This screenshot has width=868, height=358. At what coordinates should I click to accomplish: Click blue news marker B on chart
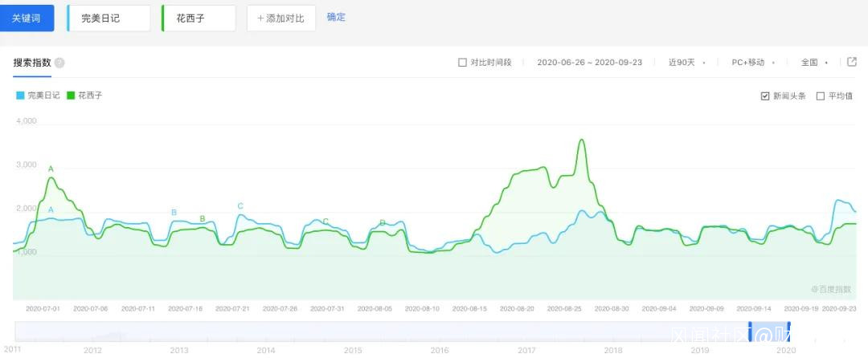[174, 212]
